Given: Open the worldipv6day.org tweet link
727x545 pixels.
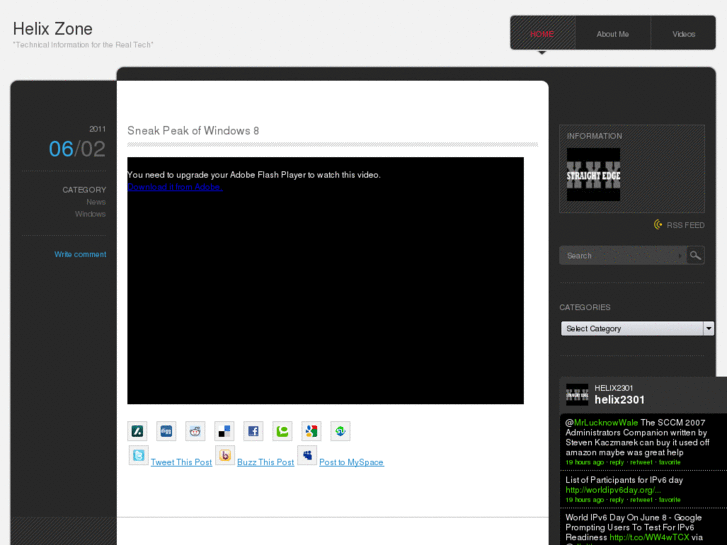Looking at the screenshot, I should tap(613, 490).
